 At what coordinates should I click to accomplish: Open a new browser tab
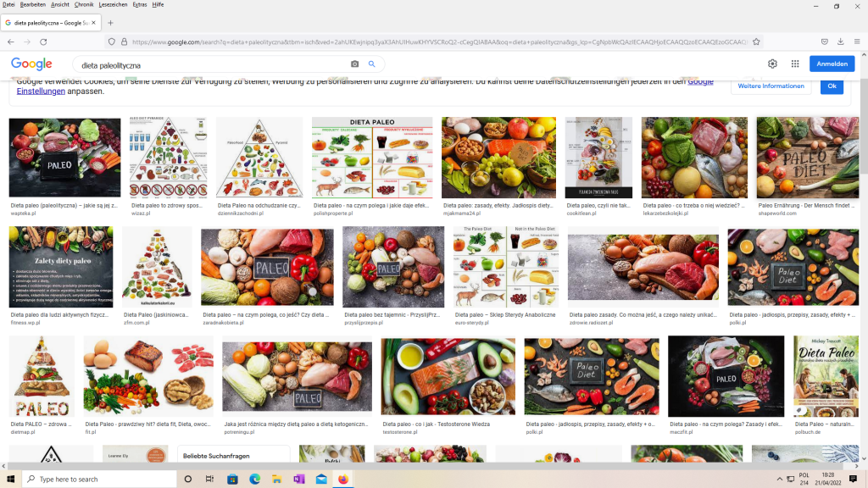(110, 22)
